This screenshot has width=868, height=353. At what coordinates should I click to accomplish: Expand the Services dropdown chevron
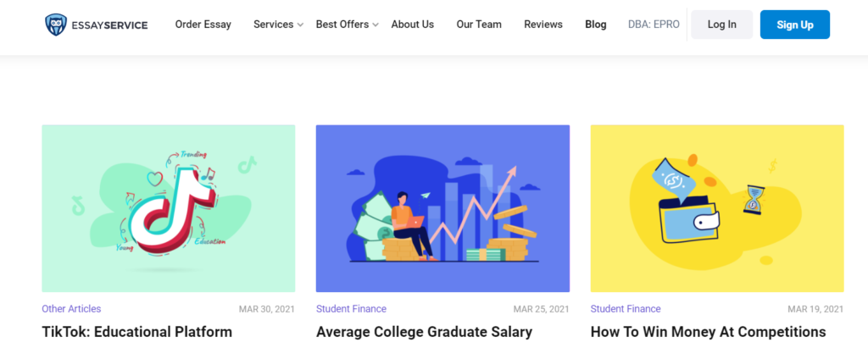(300, 25)
